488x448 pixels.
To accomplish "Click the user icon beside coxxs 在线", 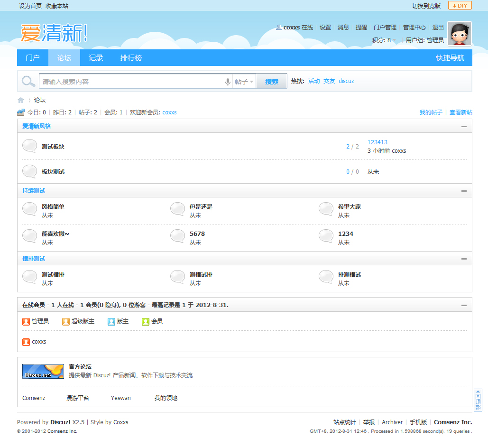I will point(279,28).
